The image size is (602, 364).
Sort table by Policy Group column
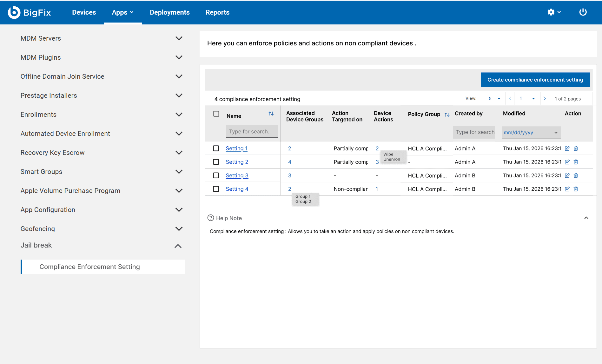pos(447,115)
